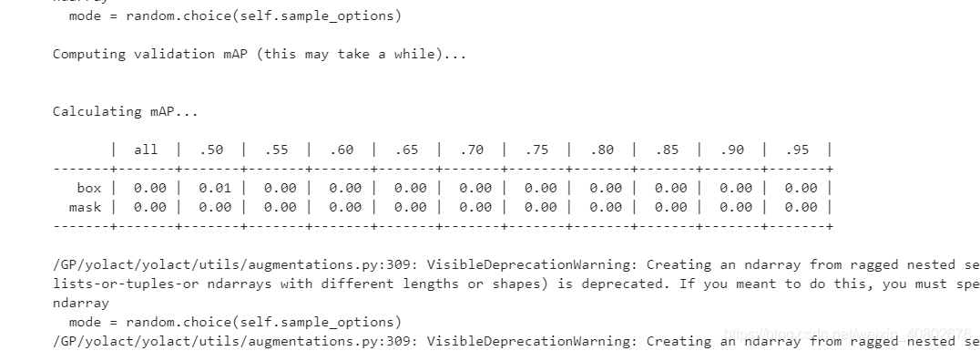Click the top 'mode = random.choice' line
This screenshot has height=351, width=980.
coord(235,15)
